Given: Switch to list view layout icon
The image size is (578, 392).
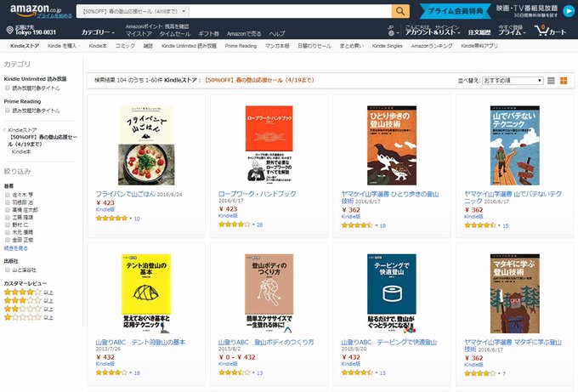Looking at the screenshot, I should 551,81.
